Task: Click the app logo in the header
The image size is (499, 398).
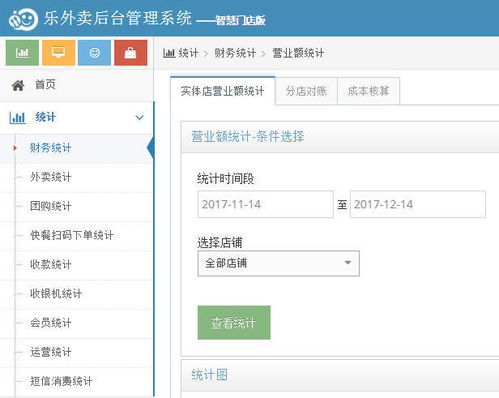Action: [23, 19]
